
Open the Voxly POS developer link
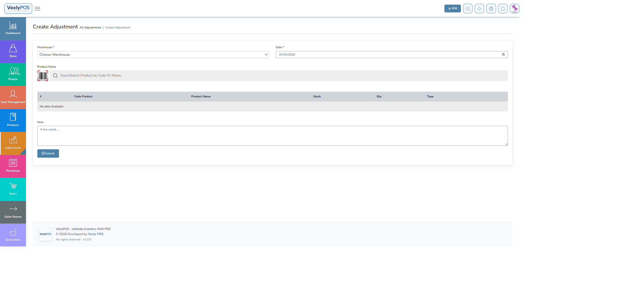coord(95,234)
